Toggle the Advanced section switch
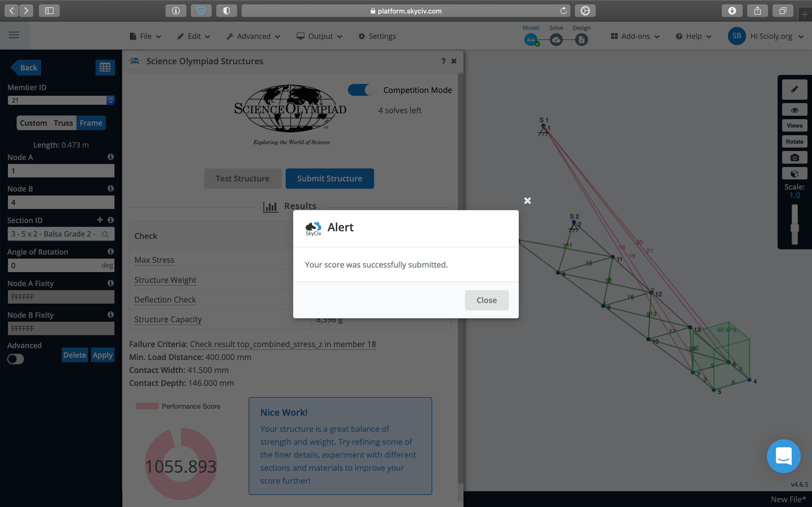Image resolution: width=812 pixels, height=507 pixels. pos(16,358)
